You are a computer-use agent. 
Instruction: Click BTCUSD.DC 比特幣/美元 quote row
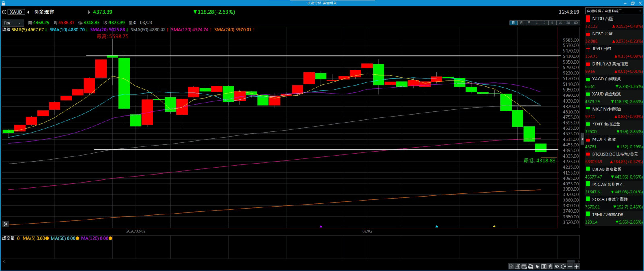click(x=614, y=154)
